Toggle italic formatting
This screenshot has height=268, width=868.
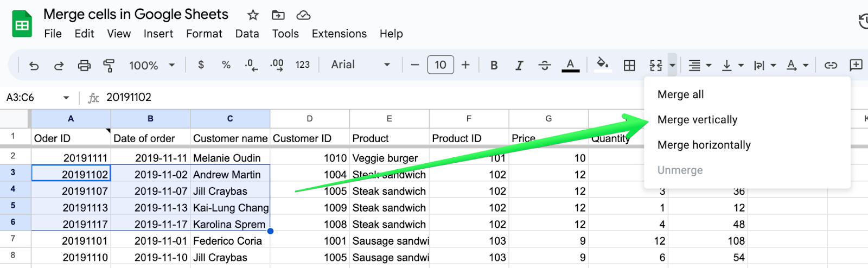519,66
